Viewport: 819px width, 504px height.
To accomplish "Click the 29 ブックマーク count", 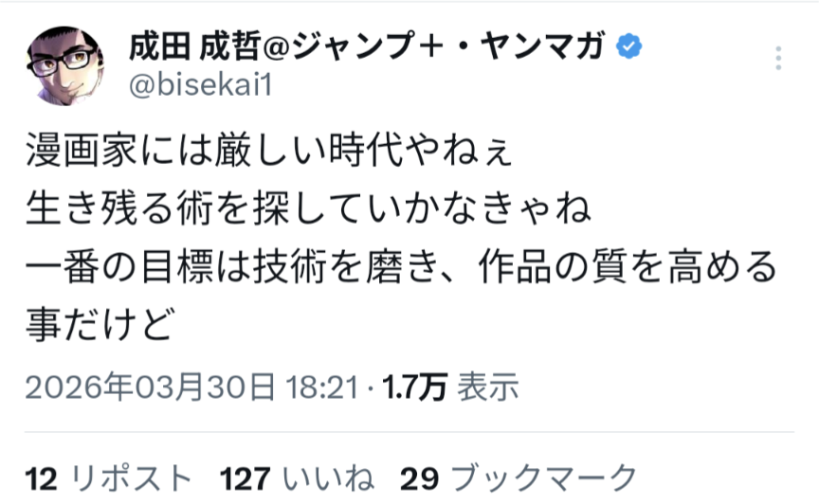I will coord(518,475).
